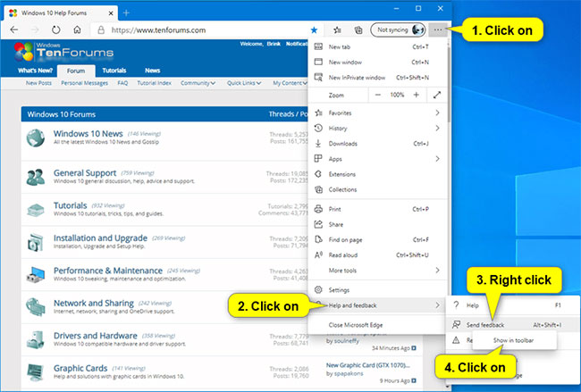Click the Extensions menu icon
The image size is (581, 392).
click(318, 174)
